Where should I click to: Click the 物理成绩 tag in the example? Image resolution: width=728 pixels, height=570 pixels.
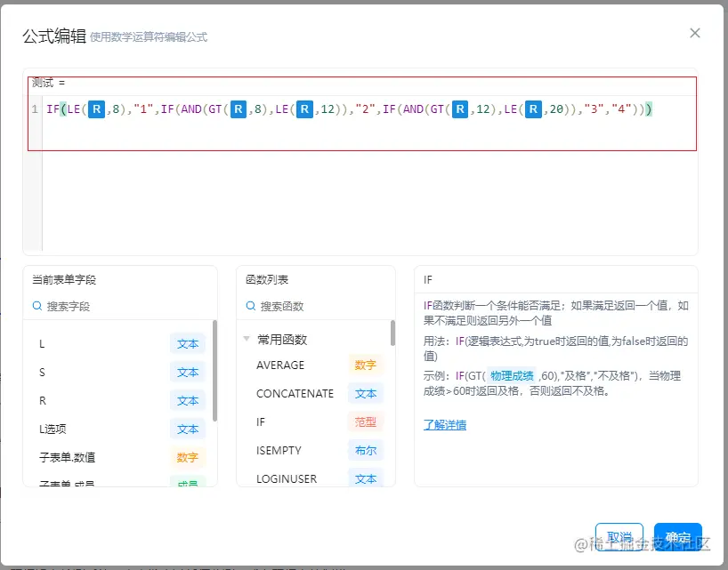512,375
